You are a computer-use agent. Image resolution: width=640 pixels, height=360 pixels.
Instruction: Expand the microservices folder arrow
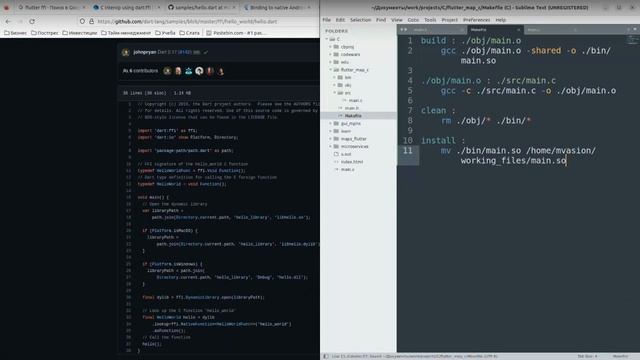(x=331, y=146)
